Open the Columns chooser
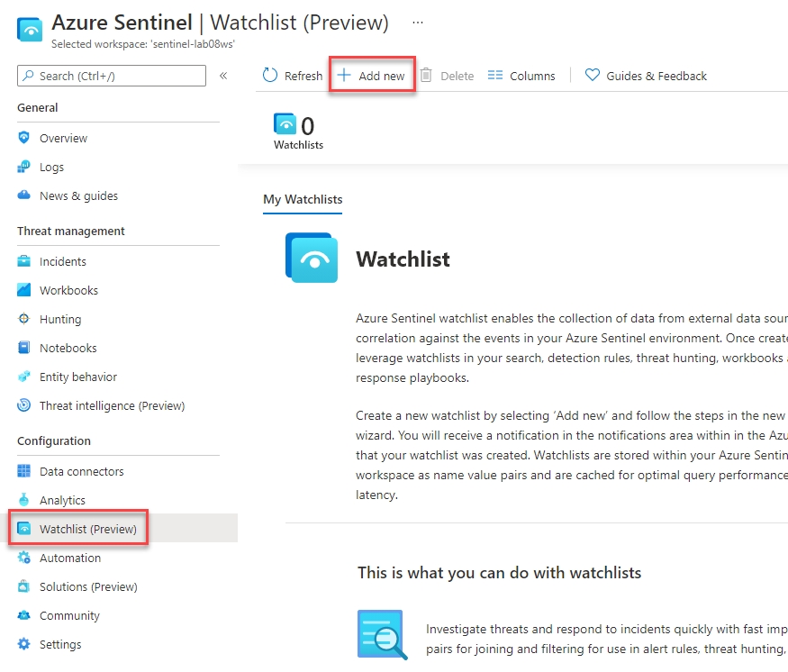Screen dimensions: 788x672 coord(521,76)
